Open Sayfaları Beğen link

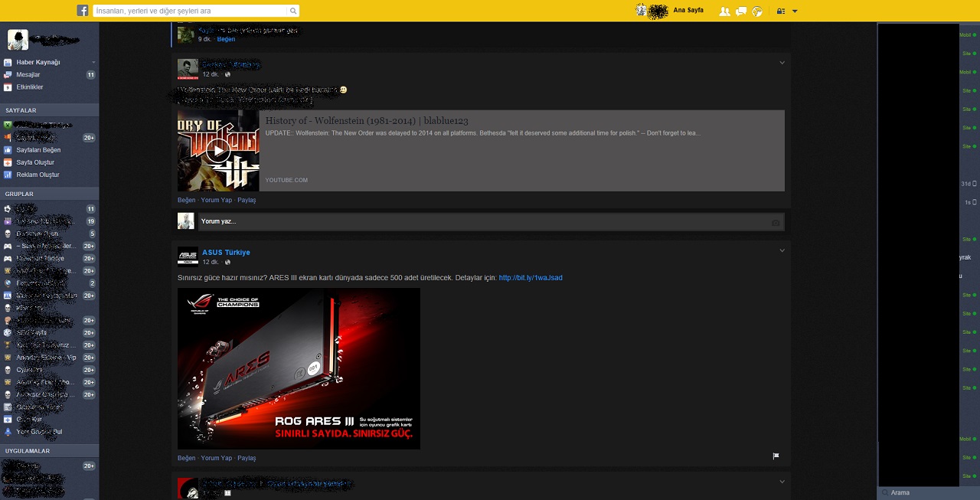[x=38, y=150]
